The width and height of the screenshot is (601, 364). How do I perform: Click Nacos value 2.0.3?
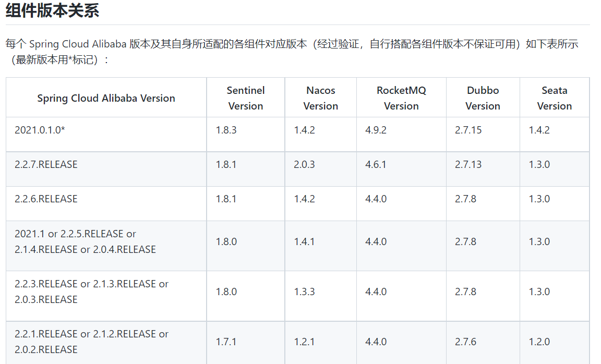(x=304, y=164)
